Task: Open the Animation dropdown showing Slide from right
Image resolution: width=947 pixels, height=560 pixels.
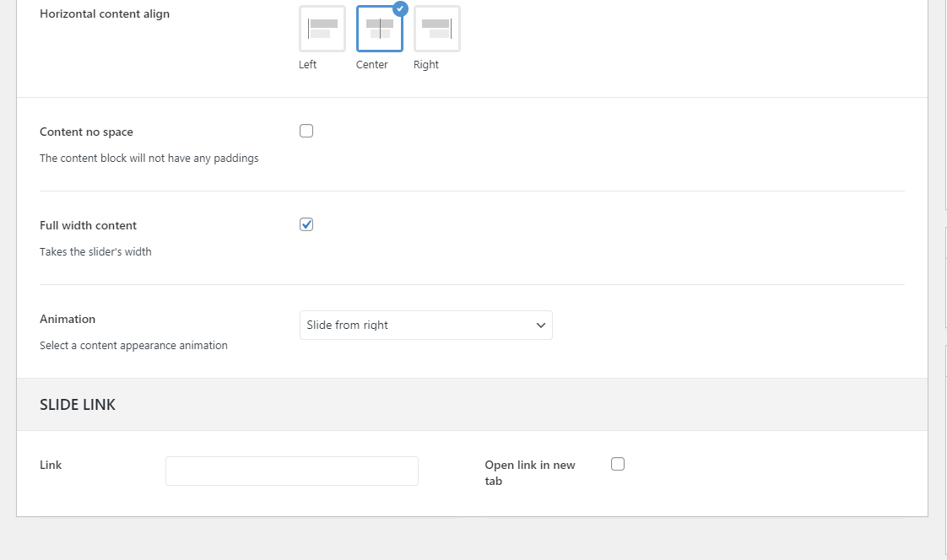Action: tap(425, 326)
